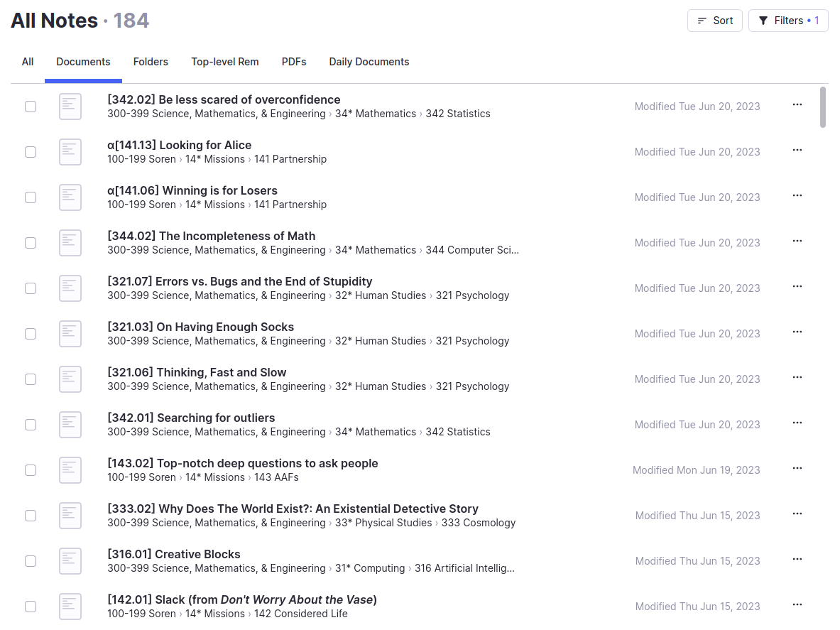
Task: Go to 141 Partnership breadcrumb under Looking for Alice
Action: (290, 159)
